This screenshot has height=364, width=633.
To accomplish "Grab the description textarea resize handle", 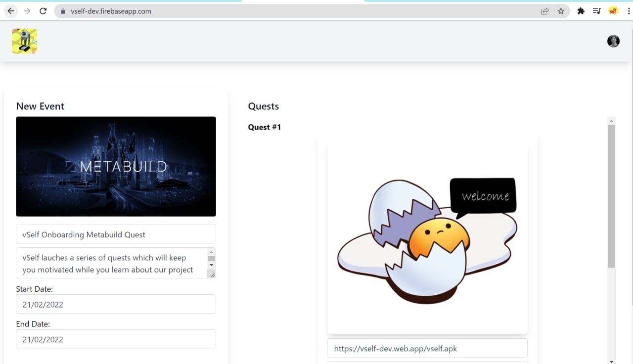I will [x=212, y=274].
